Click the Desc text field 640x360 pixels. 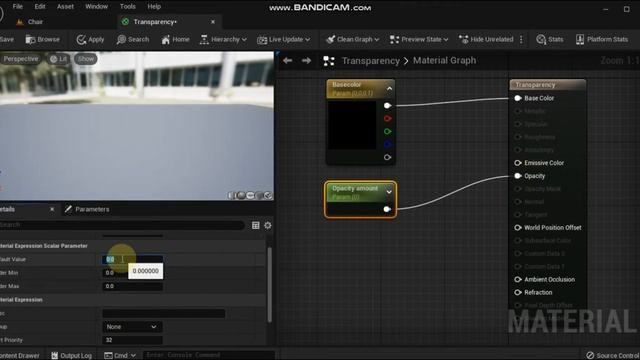tap(163, 313)
